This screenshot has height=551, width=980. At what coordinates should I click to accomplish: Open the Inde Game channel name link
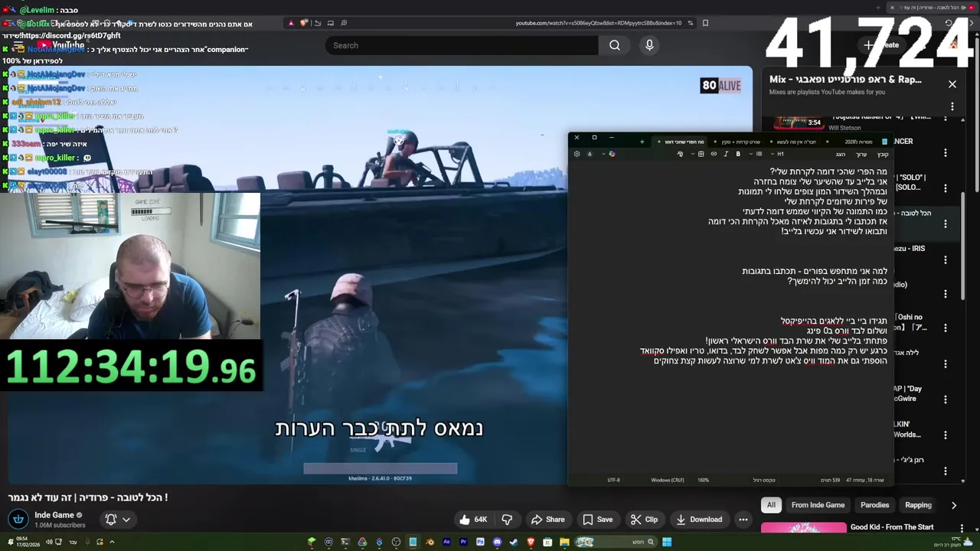pyautogui.click(x=54, y=515)
